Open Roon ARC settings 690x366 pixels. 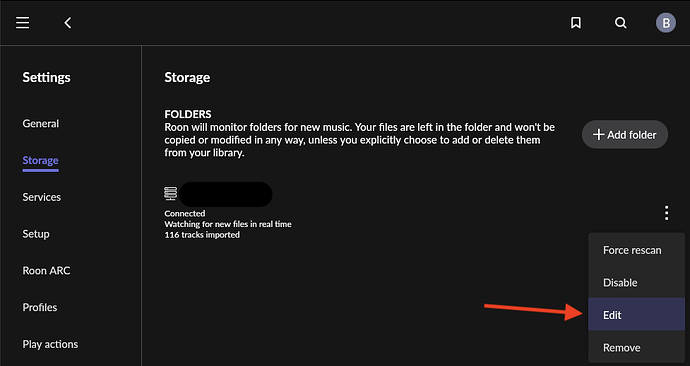tap(46, 271)
